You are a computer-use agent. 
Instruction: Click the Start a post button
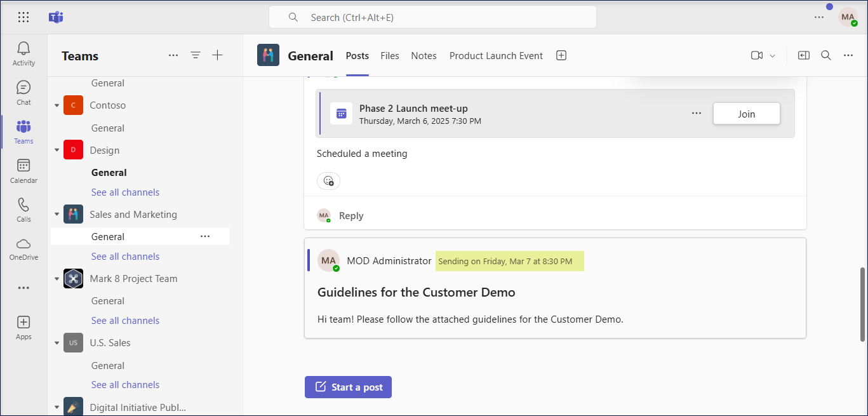tap(348, 387)
